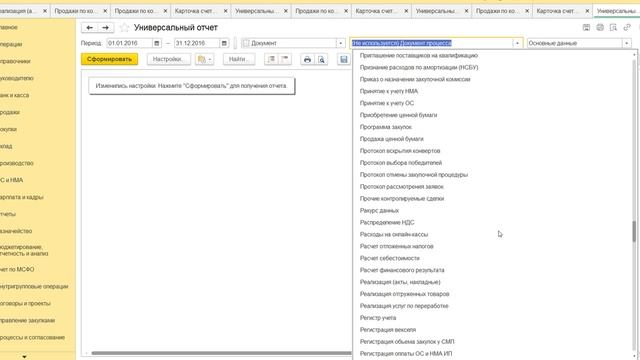Click the Сформировать button
Viewport: 640px width, 360px height.
click(x=109, y=59)
